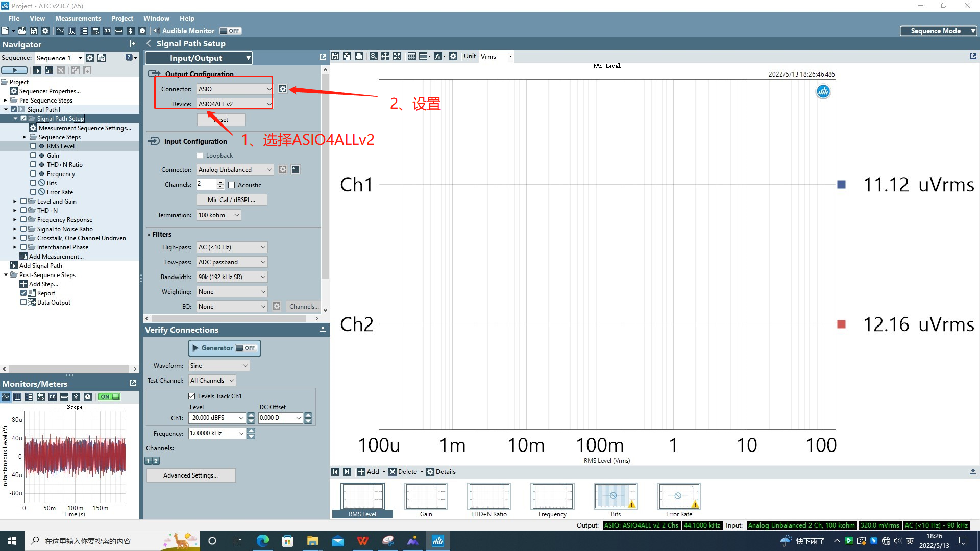This screenshot has width=980, height=551.
Task: Click the Advanced Settings button
Action: click(x=191, y=475)
